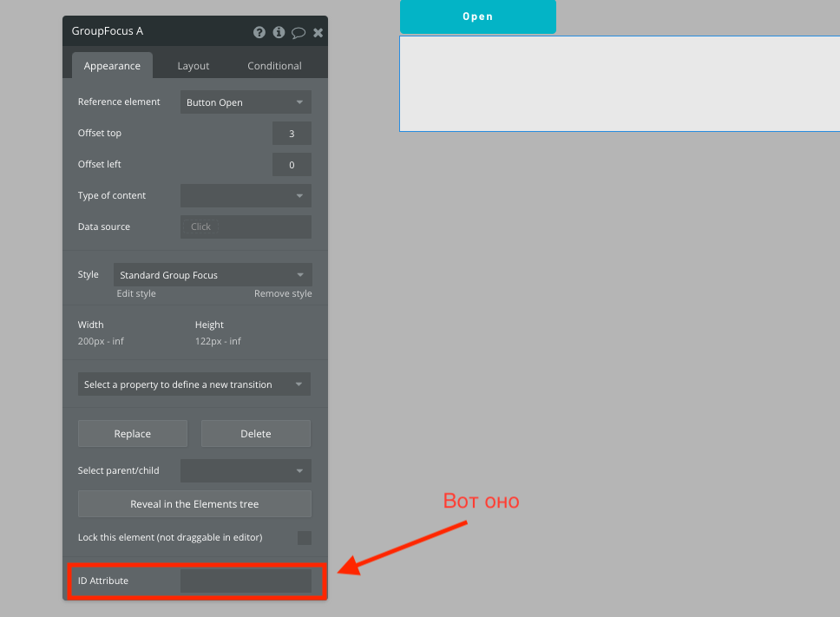Switch to the Layout tab
The image size is (840, 617).
[x=193, y=66]
